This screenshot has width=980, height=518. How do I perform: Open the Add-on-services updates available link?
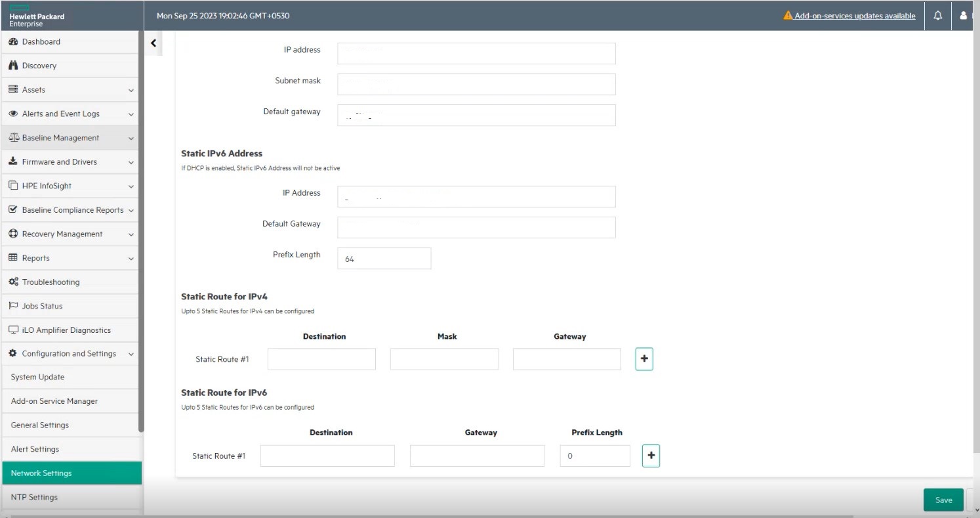(854, 16)
